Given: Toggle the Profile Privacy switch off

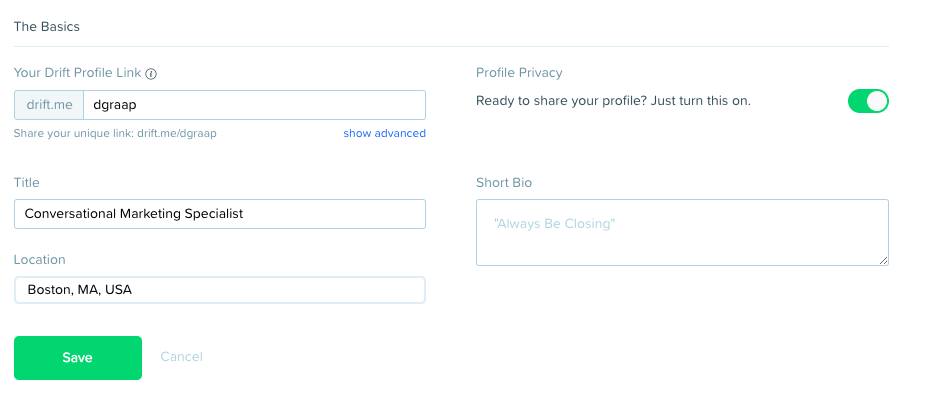Looking at the screenshot, I should 868,101.
